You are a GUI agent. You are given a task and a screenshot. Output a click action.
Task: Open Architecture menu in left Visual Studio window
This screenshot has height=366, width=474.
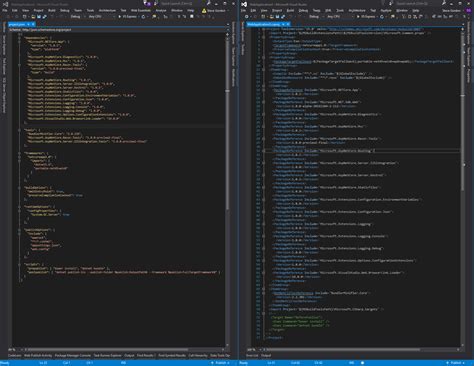107,11
